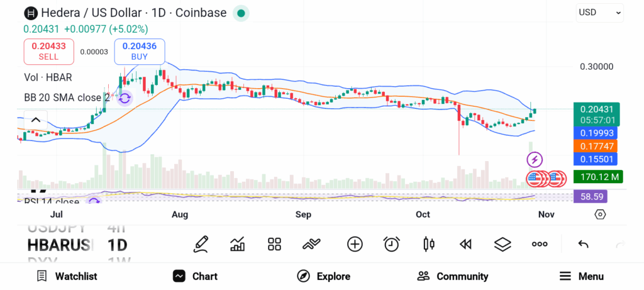The width and height of the screenshot is (644, 290).
Task: Open the layout grid icon
Action: 274,244
